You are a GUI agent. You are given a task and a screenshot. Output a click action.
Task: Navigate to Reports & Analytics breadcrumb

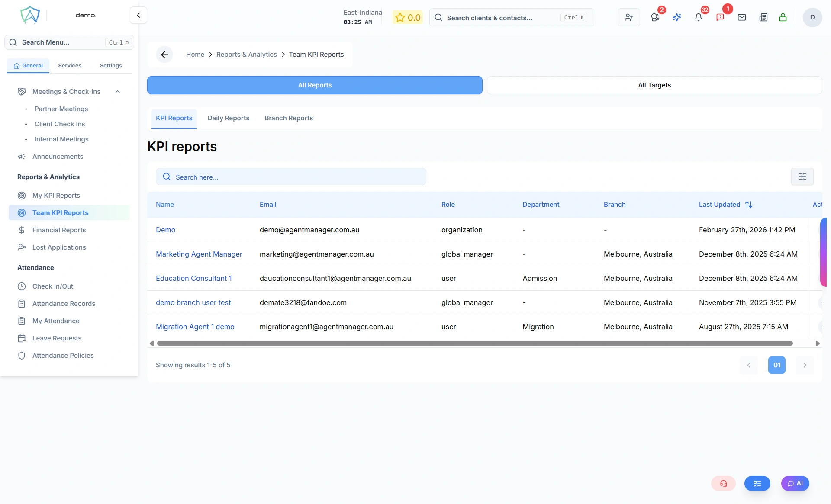247,54
